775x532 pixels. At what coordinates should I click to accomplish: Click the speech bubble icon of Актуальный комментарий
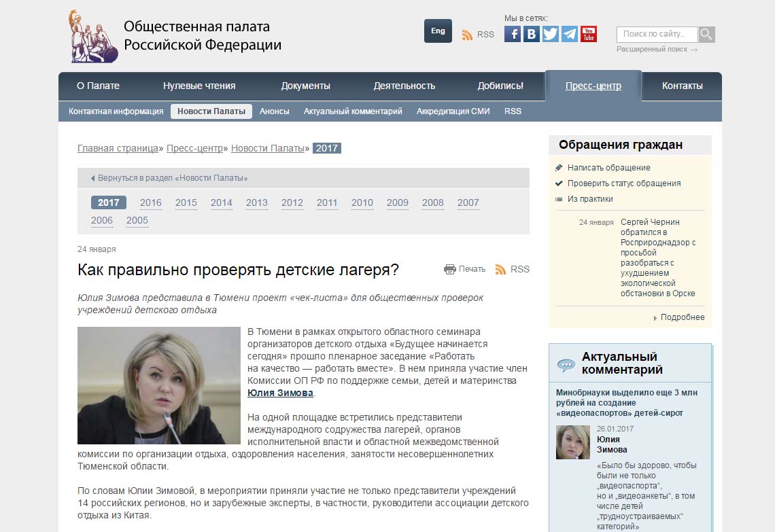pos(566,365)
